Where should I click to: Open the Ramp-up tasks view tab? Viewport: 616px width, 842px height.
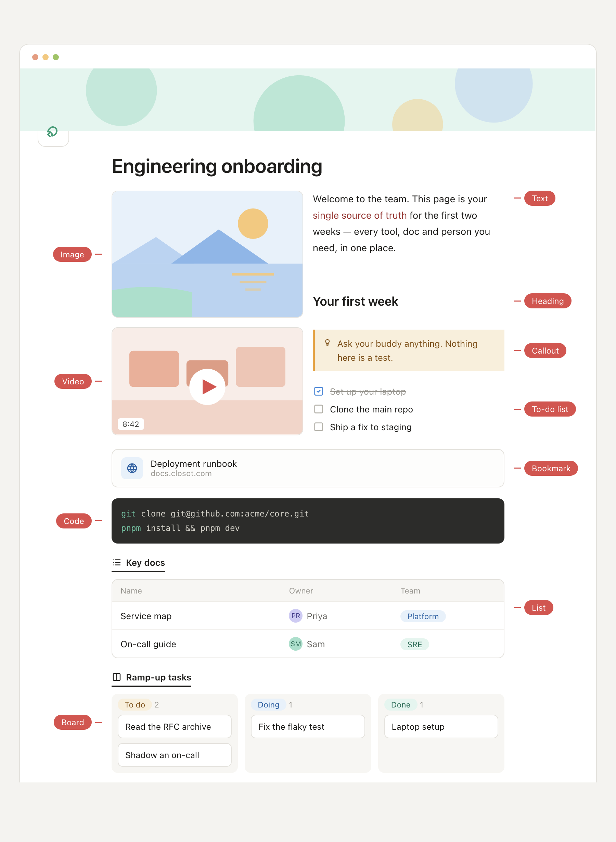152,678
